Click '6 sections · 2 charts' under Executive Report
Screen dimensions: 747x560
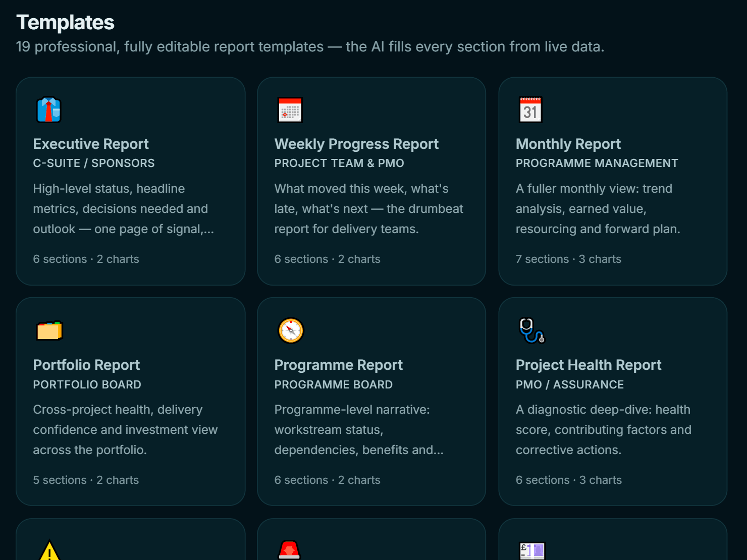click(86, 259)
